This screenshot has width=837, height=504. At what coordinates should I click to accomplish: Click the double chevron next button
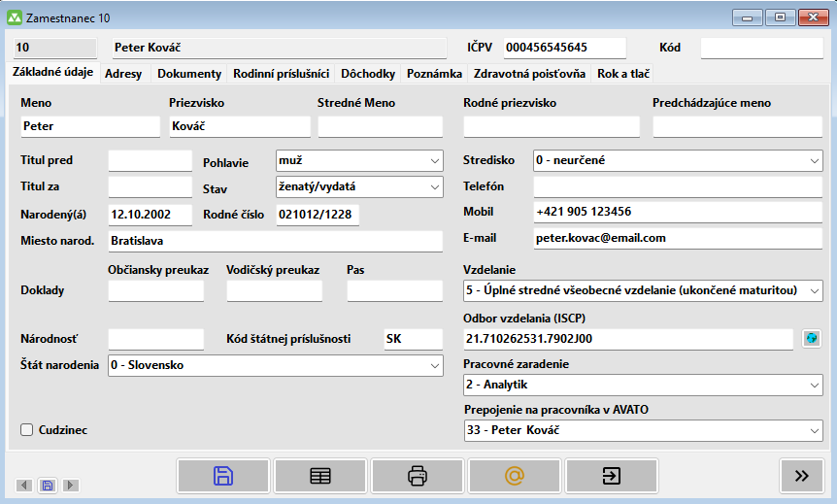pyautogui.click(x=801, y=476)
